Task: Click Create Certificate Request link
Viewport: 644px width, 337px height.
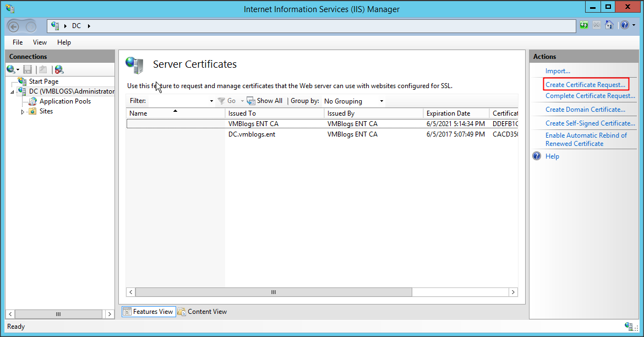Action: click(585, 85)
